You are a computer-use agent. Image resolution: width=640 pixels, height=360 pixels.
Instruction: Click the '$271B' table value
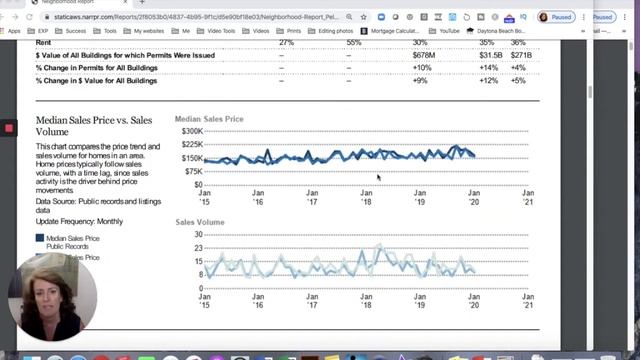tap(521, 55)
